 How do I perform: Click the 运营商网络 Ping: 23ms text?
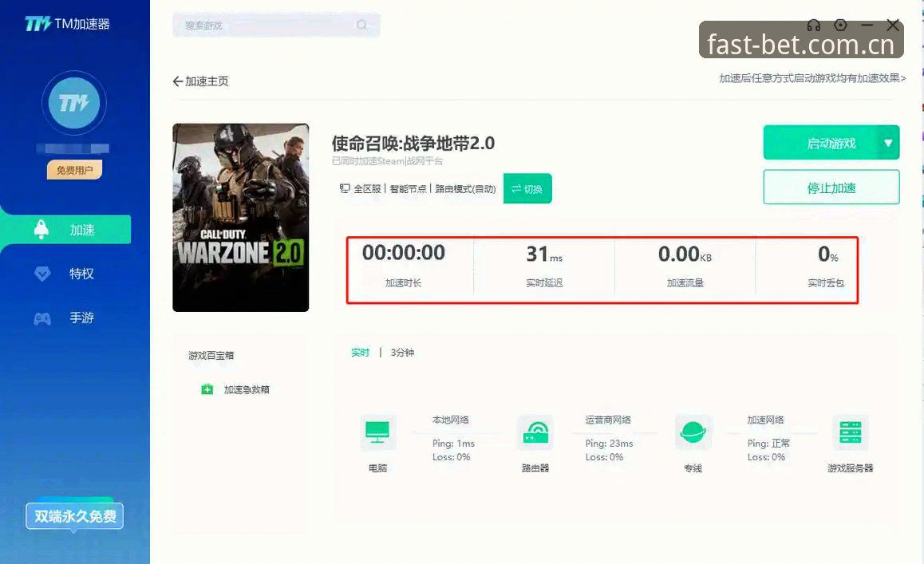(x=609, y=444)
